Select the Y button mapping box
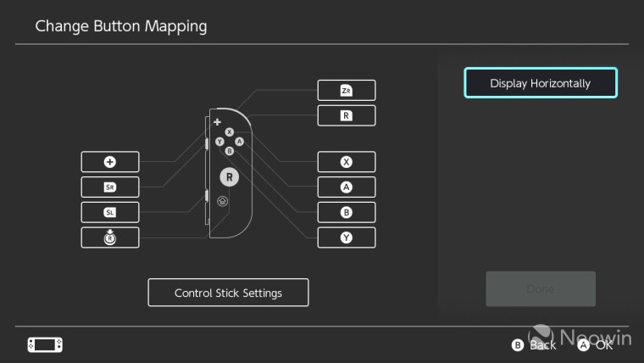This screenshot has width=644, height=363. [x=347, y=237]
